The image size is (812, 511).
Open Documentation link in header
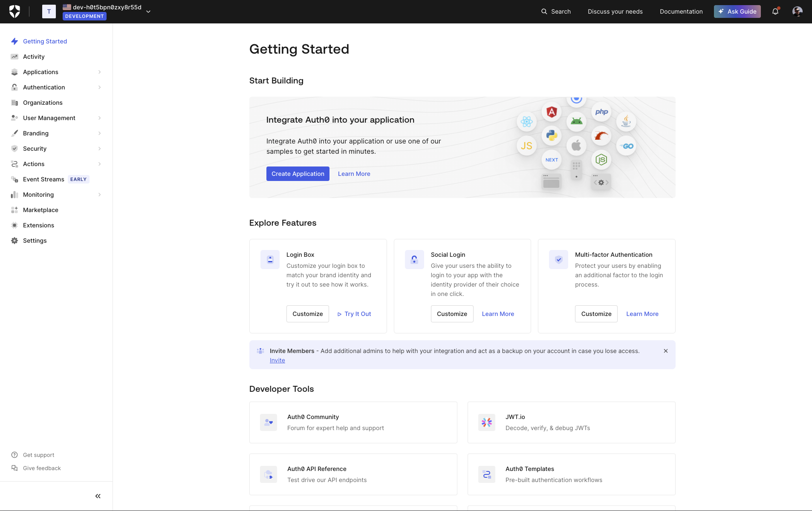(x=681, y=11)
